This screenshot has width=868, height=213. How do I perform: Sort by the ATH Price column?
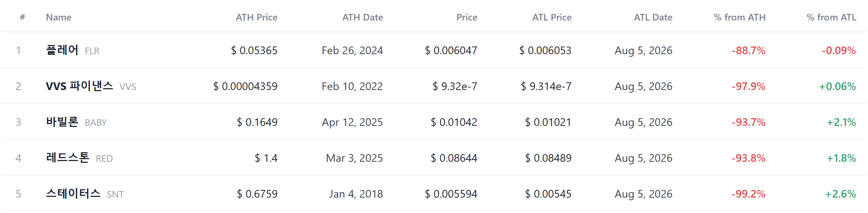[257, 17]
